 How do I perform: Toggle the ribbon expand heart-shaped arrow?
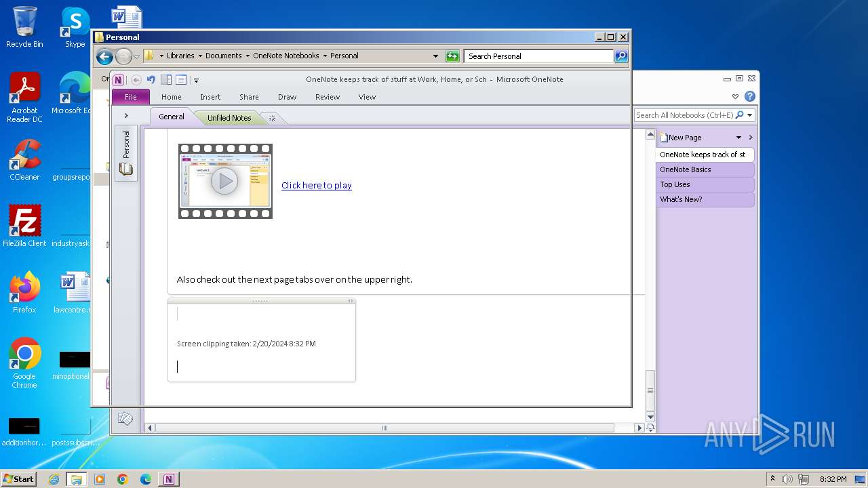[735, 97]
